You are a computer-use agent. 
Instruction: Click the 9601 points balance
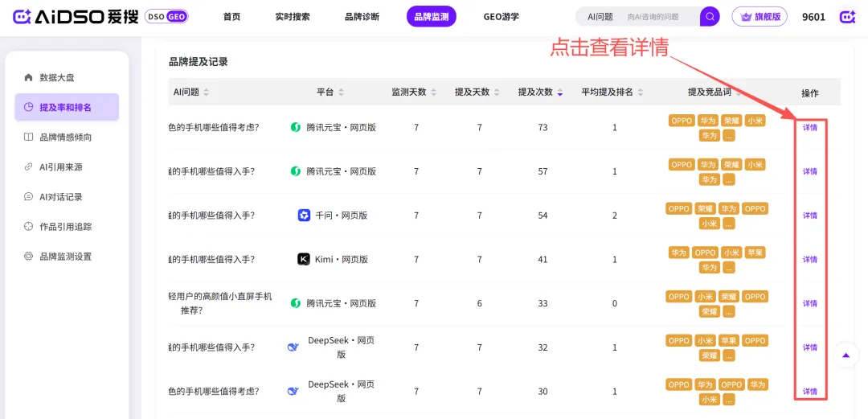[813, 17]
